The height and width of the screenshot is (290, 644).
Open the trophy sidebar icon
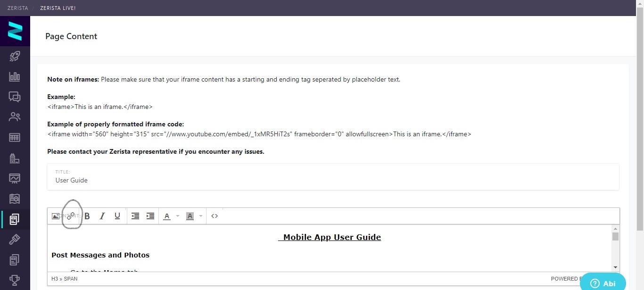click(15, 280)
